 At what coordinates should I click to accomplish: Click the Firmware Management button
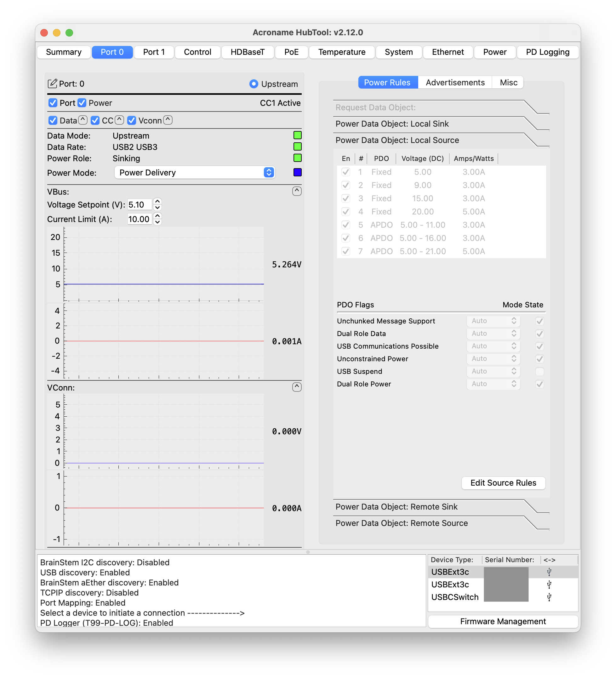(x=503, y=621)
